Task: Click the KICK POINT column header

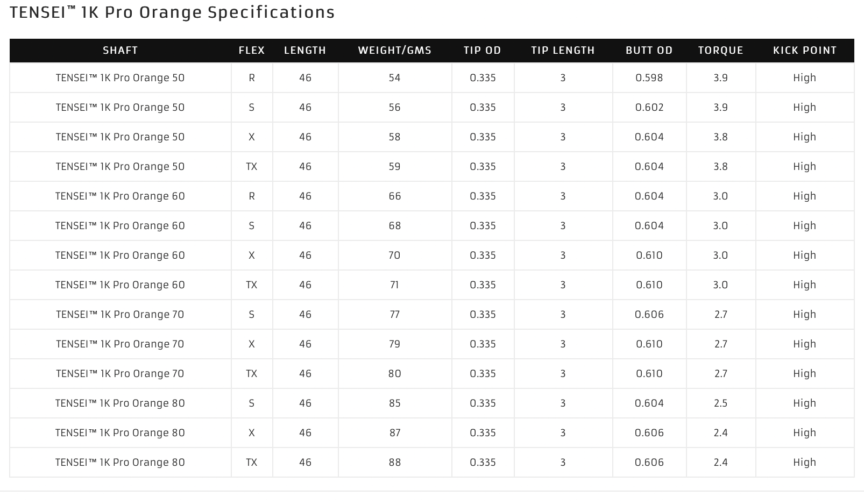Action: pos(805,51)
